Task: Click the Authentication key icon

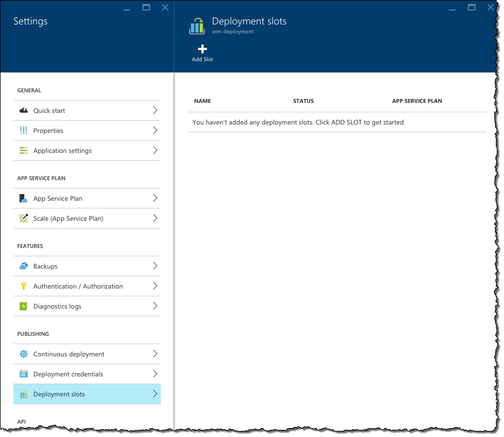Action: [x=23, y=287]
